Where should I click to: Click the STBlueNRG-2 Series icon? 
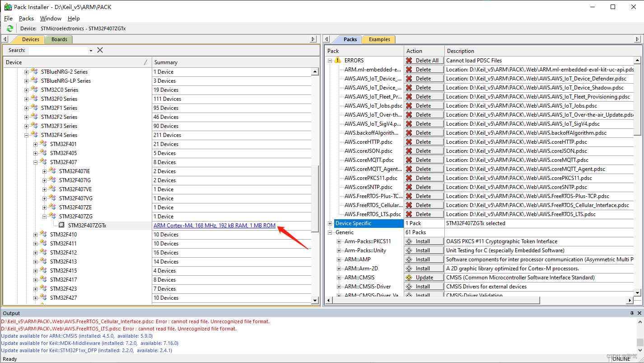[x=35, y=71]
